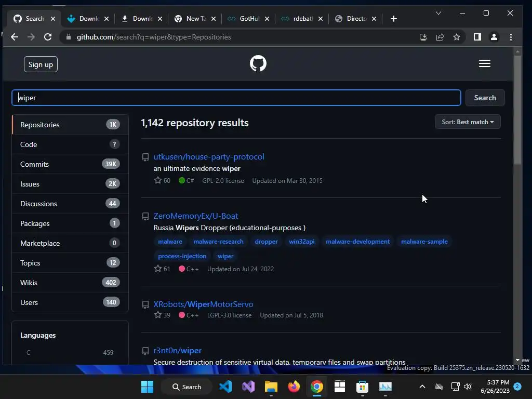The image size is (532, 399).
Task: Click the win32api topic tag
Action: 302,242
